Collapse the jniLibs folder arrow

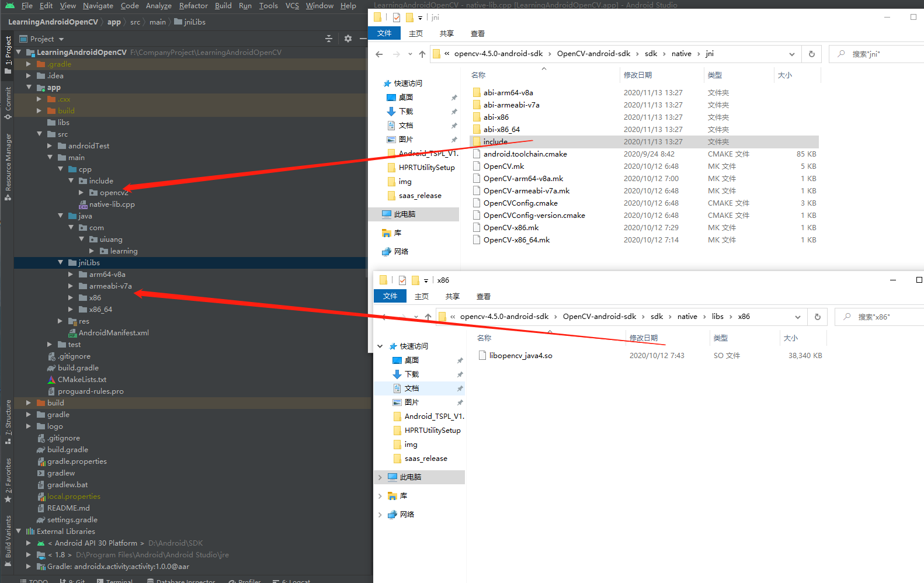click(x=60, y=263)
